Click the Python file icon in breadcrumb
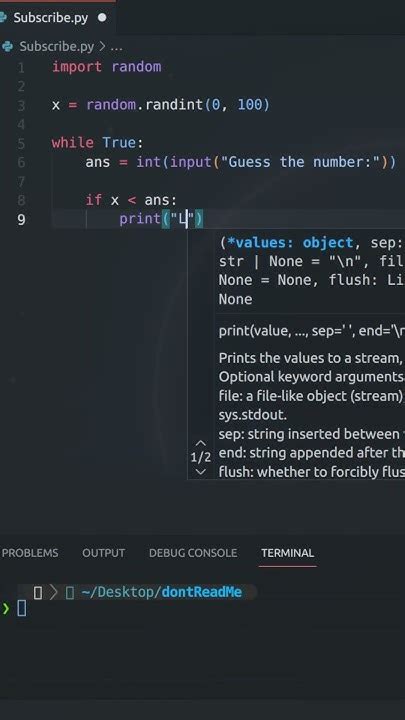This screenshot has width=405, height=720. [x=7, y=46]
